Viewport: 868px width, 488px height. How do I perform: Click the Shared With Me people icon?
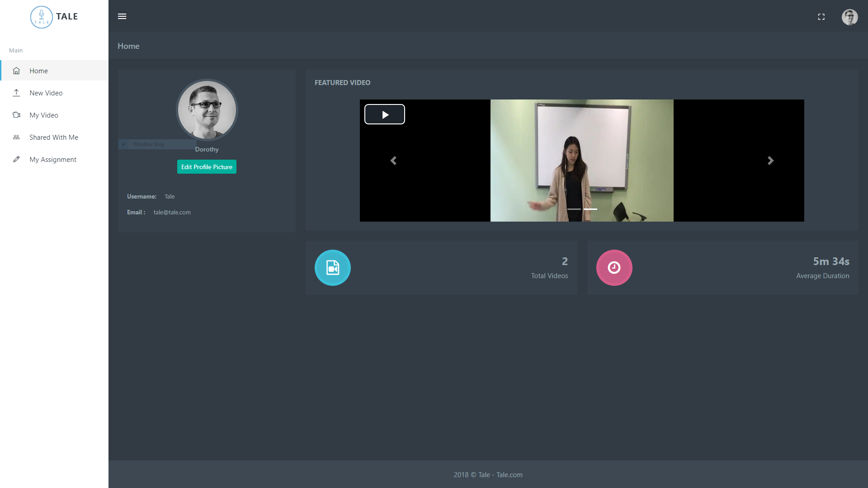point(16,137)
